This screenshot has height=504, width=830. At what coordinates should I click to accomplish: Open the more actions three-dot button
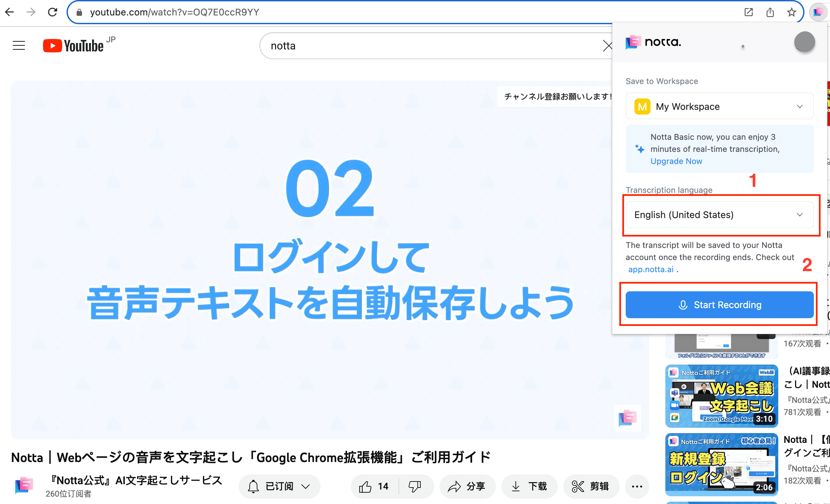[637, 486]
